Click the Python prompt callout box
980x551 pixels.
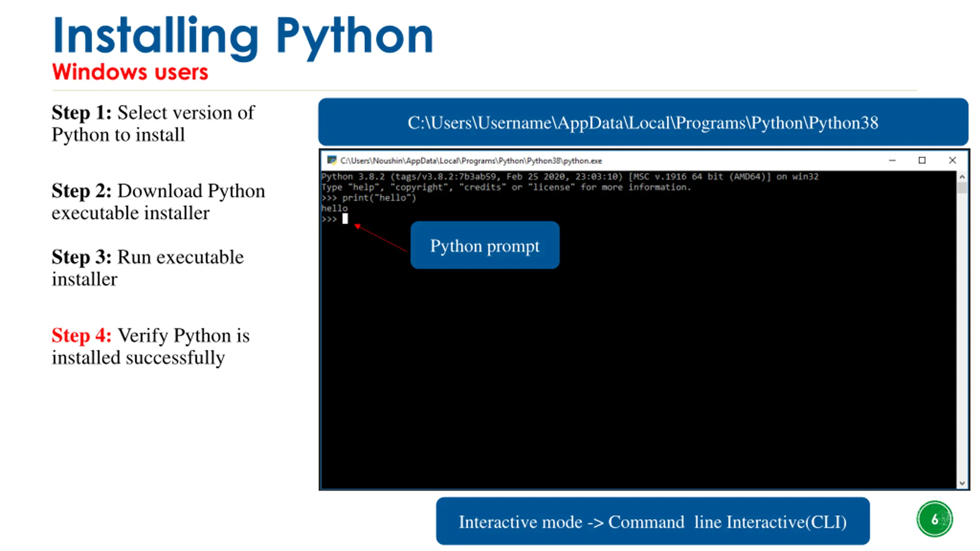click(485, 245)
